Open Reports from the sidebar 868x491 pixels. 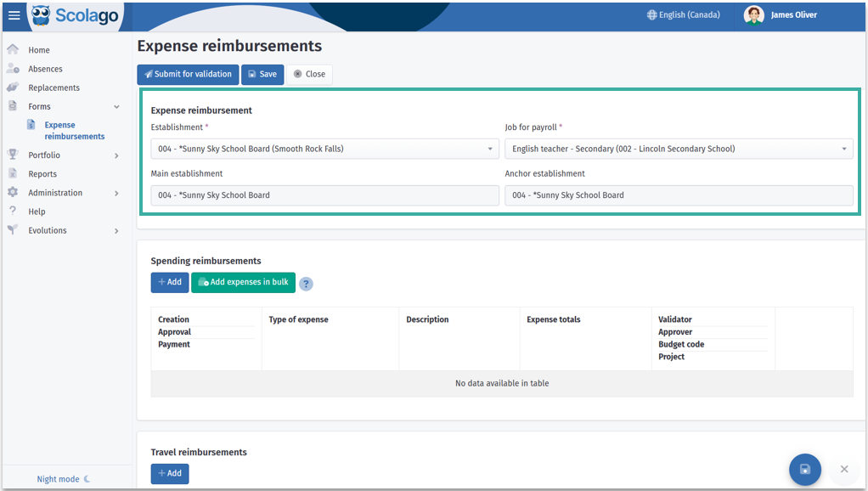tap(42, 174)
